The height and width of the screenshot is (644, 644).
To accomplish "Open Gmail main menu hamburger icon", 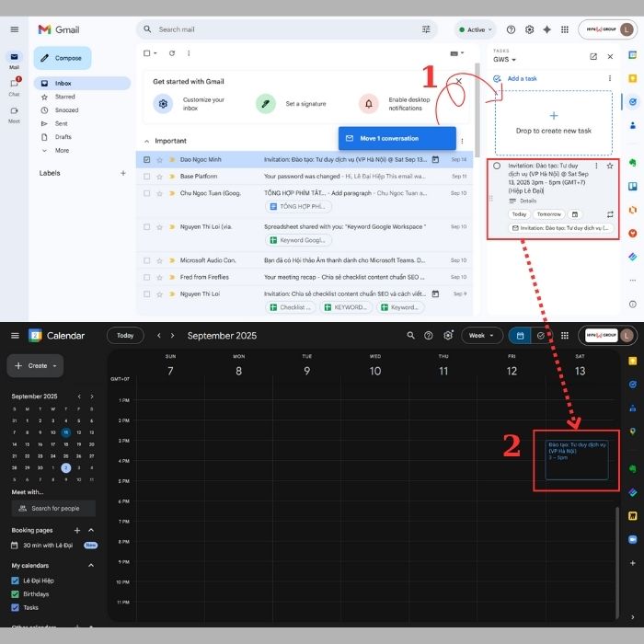I will (15, 29).
